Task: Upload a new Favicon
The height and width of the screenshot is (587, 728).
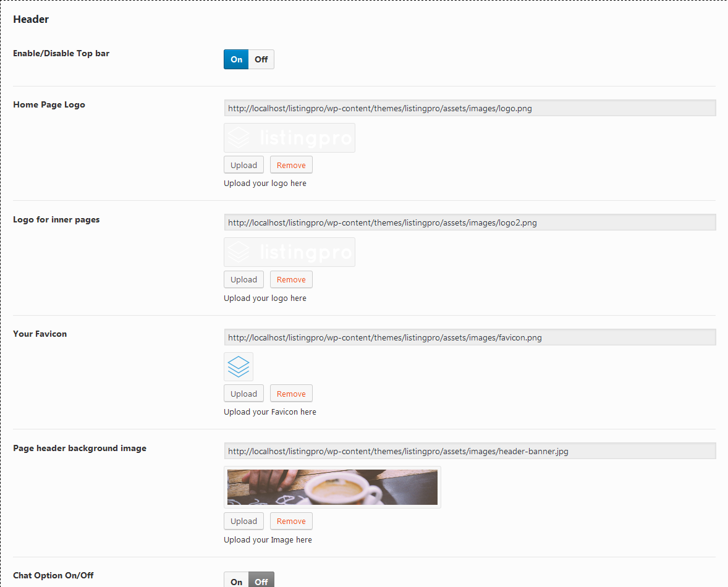Action: coord(243,394)
